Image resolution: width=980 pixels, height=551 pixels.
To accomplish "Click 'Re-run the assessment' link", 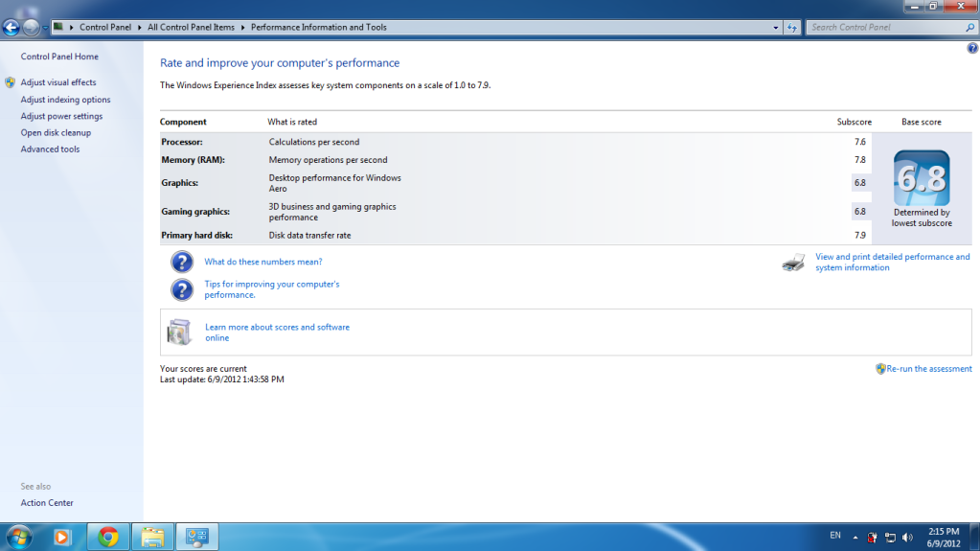I will 928,369.
